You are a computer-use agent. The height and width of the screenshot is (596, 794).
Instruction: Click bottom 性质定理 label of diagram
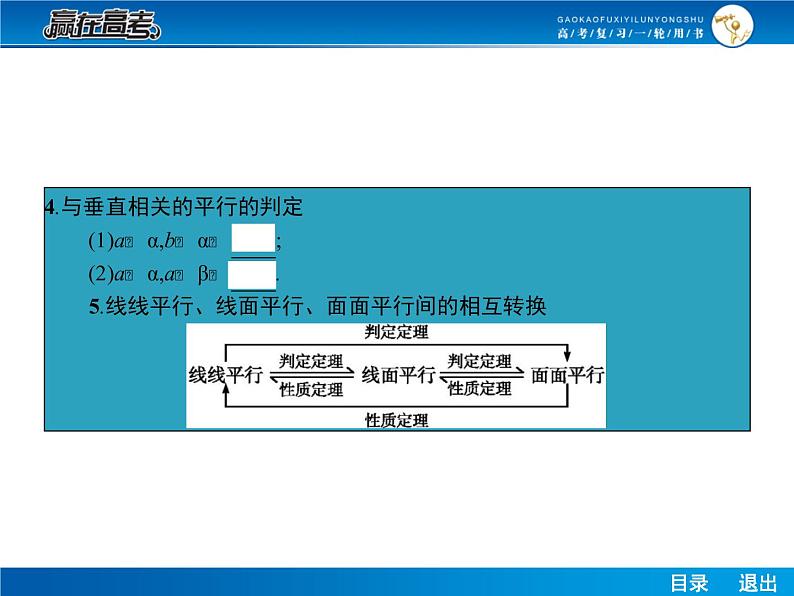(396, 420)
